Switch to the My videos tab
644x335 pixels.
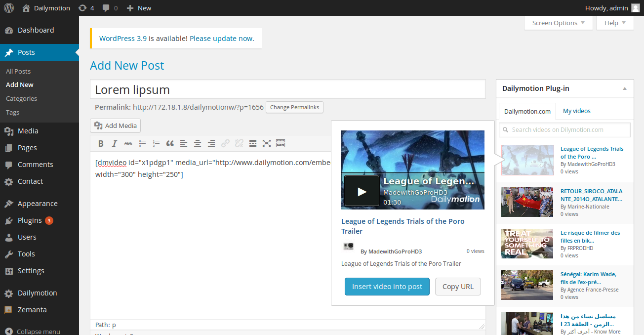[x=577, y=111]
